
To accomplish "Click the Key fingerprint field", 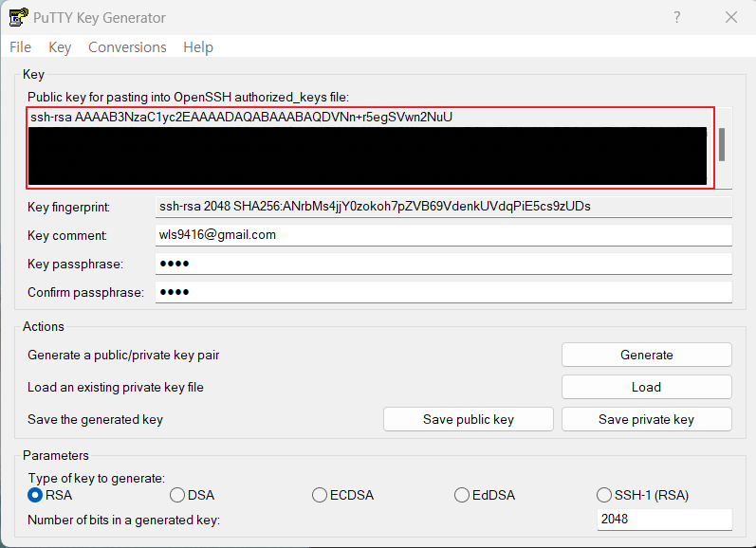I will pyautogui.click(x=444, y=207).
